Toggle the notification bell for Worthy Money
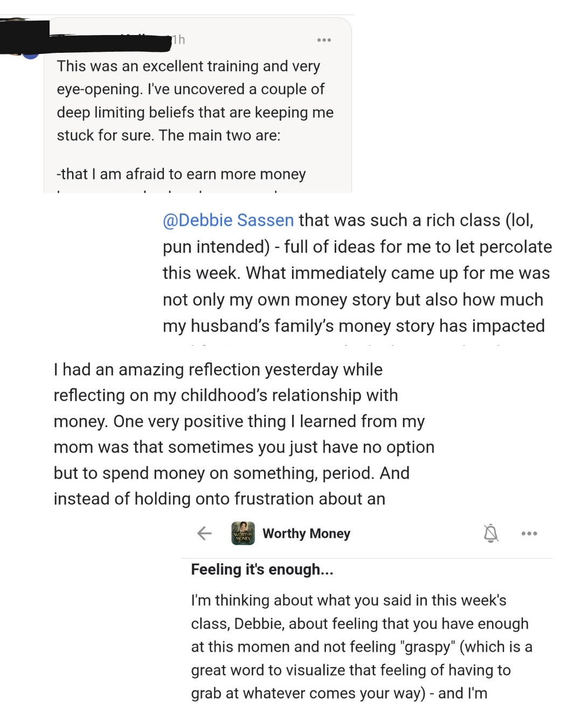This screenshot has height=728, width=582. (x=490, y=533)
